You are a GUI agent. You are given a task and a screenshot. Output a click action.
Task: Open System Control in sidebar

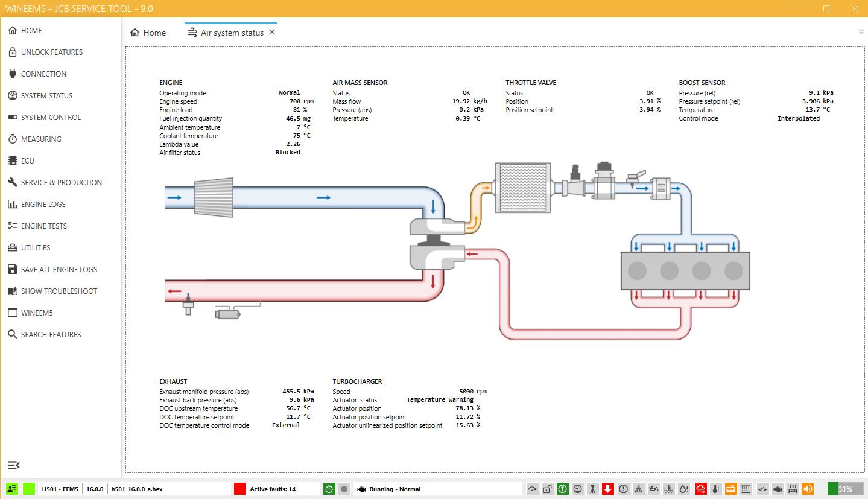51,117
